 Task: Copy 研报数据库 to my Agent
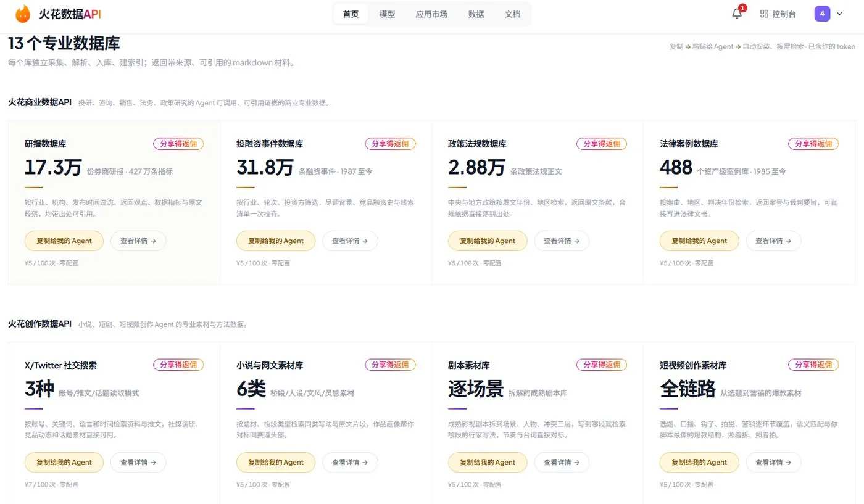(64, 241)
